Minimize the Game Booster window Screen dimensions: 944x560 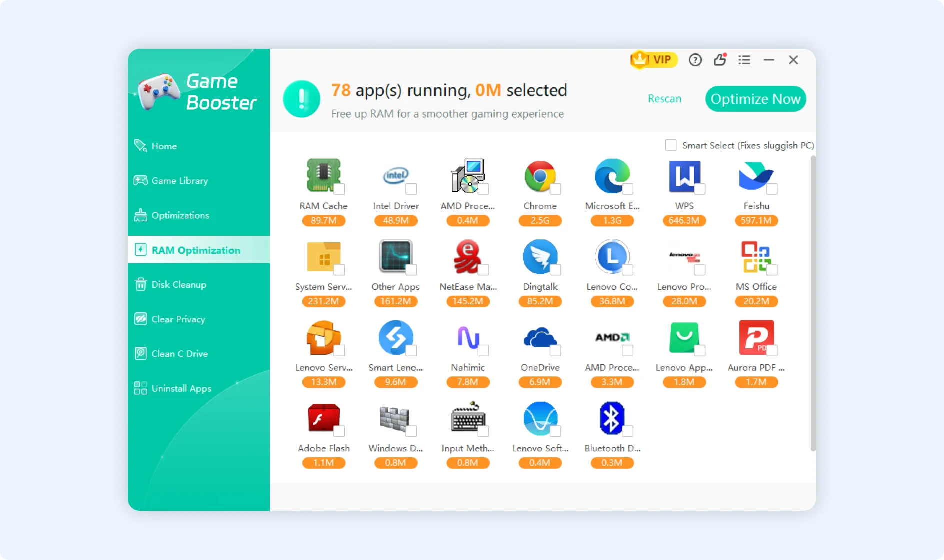pyautogui.click(x=769, y=60)
